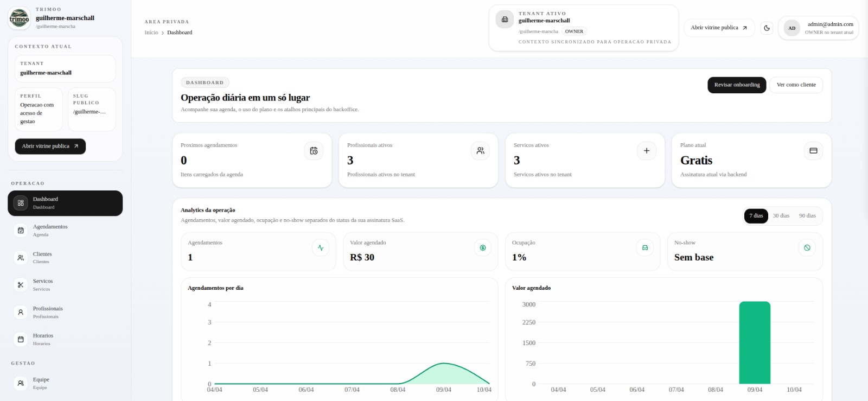Click the card icon in Plano atual card

tap(813, 151)
